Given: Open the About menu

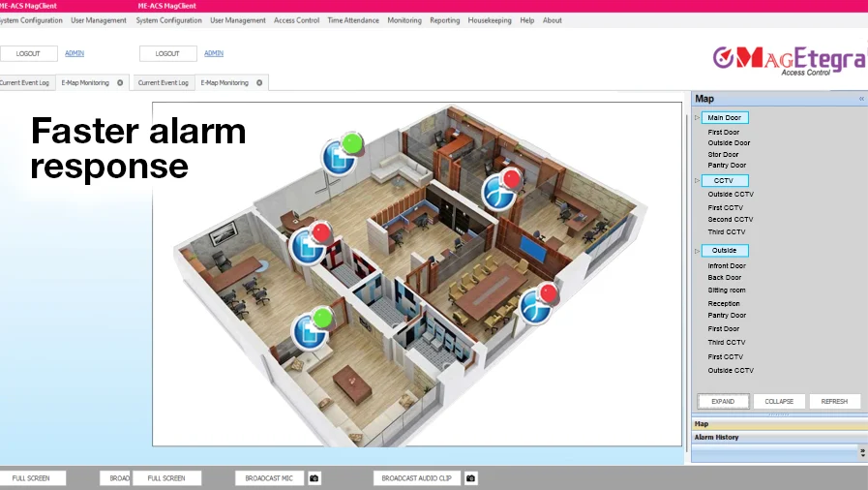Looking at the screenshot, I should pos(552,20).
